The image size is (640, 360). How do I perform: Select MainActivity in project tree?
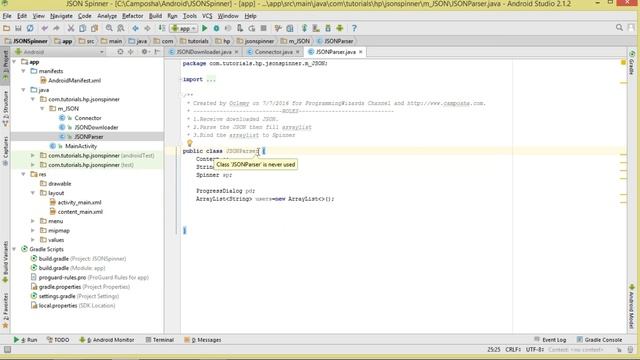(81, 146)
